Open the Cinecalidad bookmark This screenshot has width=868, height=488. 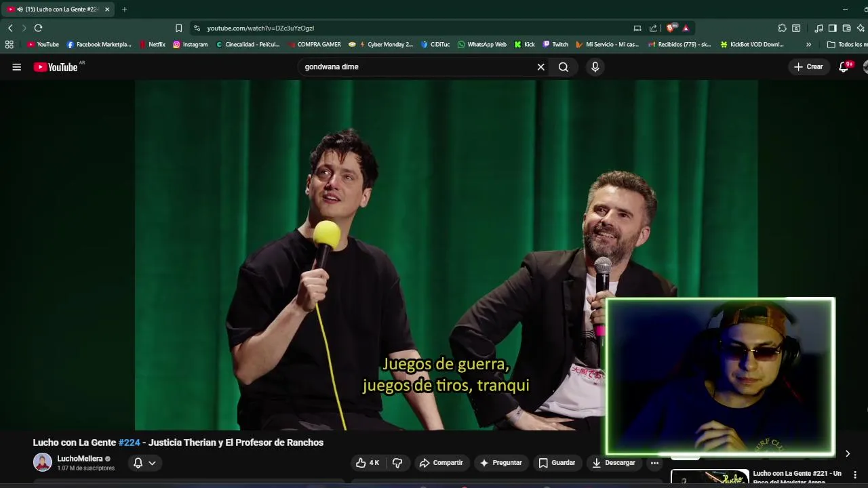point(248,44)
